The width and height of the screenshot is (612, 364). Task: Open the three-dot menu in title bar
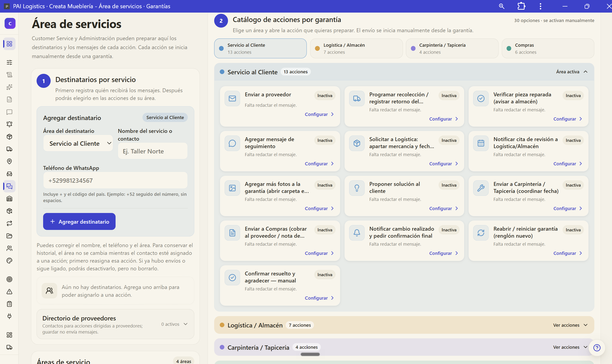coord(540,6)
